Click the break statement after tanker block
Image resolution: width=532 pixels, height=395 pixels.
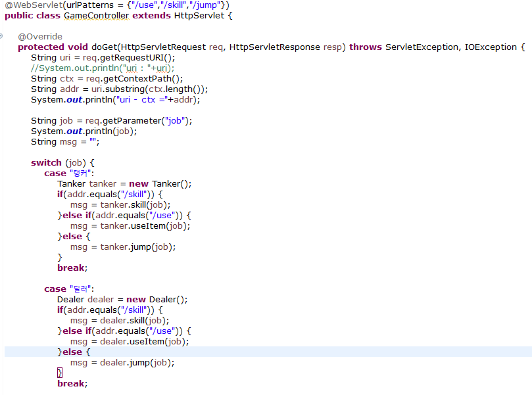coord(72,268)
